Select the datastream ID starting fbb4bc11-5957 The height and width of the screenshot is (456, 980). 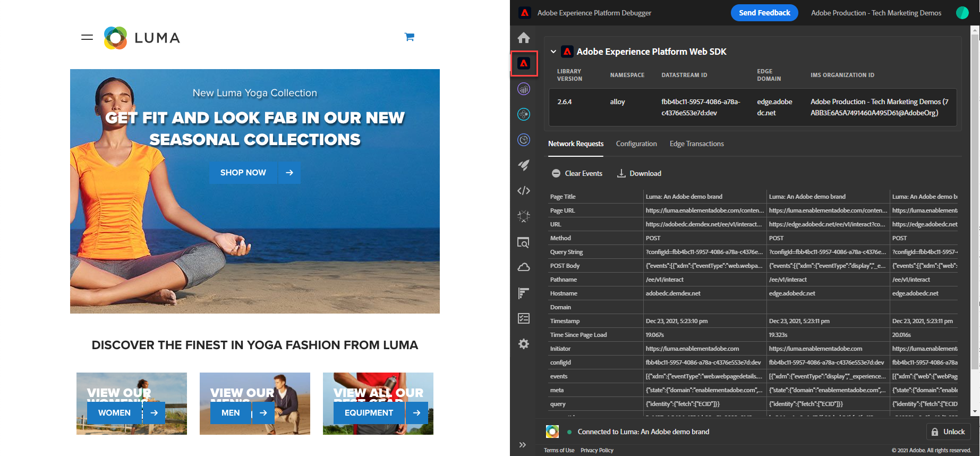pyautogui.click(x=701, y=107)
